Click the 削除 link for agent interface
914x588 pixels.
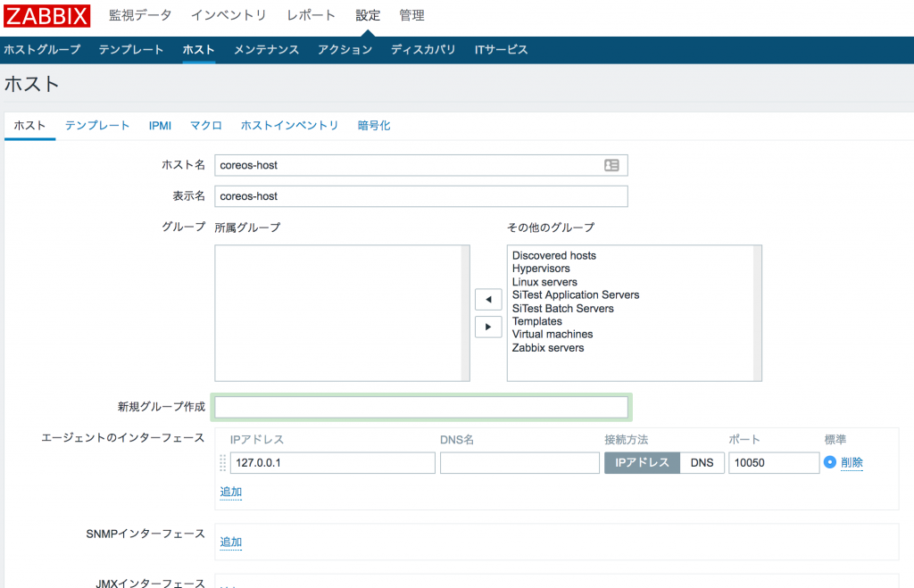point(852,463)
